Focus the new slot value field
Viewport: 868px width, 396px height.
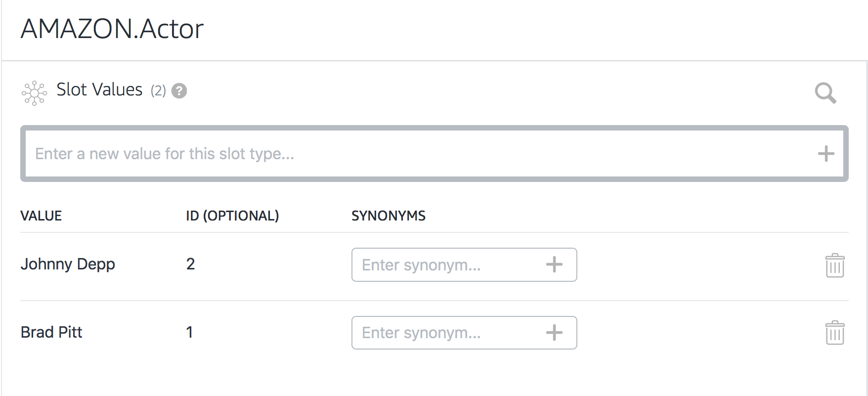pyautogui.click(x=420, y=154)
